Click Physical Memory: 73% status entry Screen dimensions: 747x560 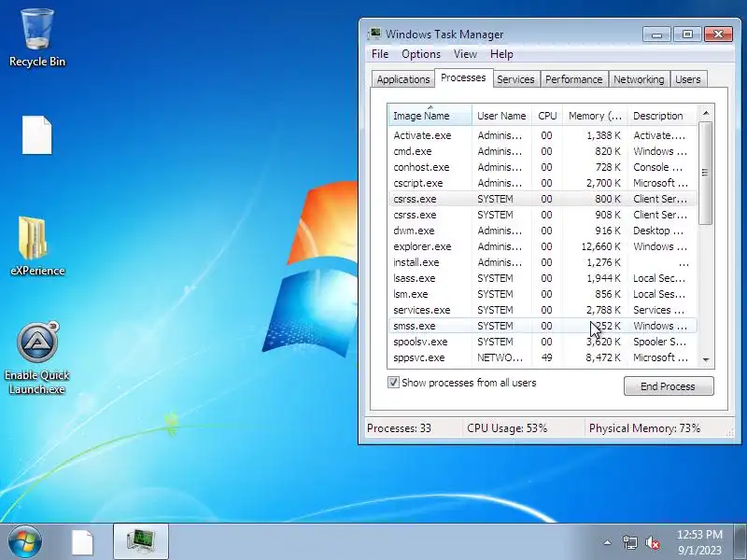644,428
